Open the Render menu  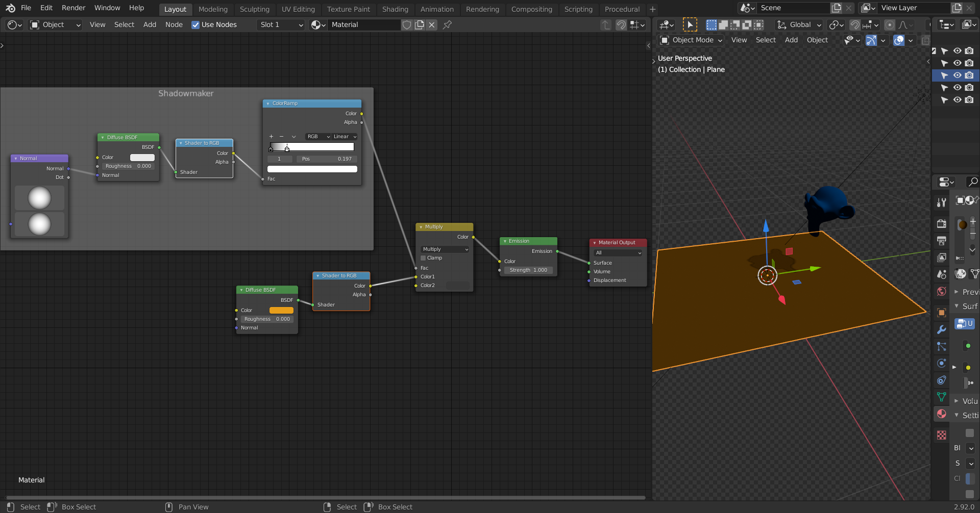coord(73,8)
